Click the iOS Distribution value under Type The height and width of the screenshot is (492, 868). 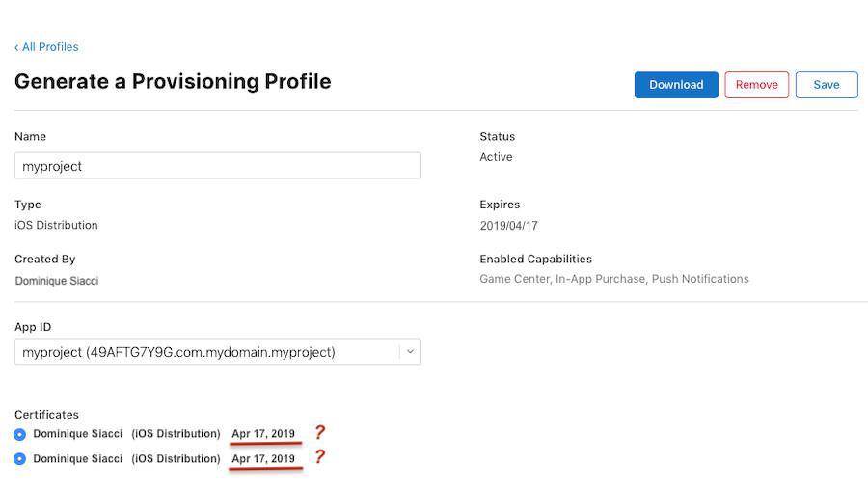click(56, 225)
